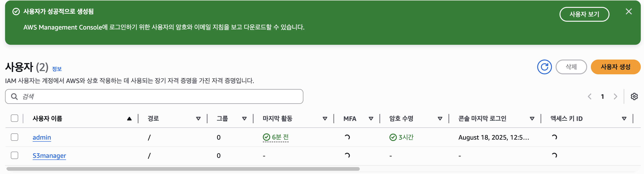
Task: Sort by 콘솔 마지막 로그인 column
Action: (x=532, y=119)
